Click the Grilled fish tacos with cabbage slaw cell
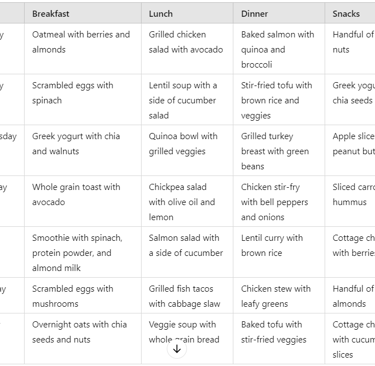 (x=187, y=296)
